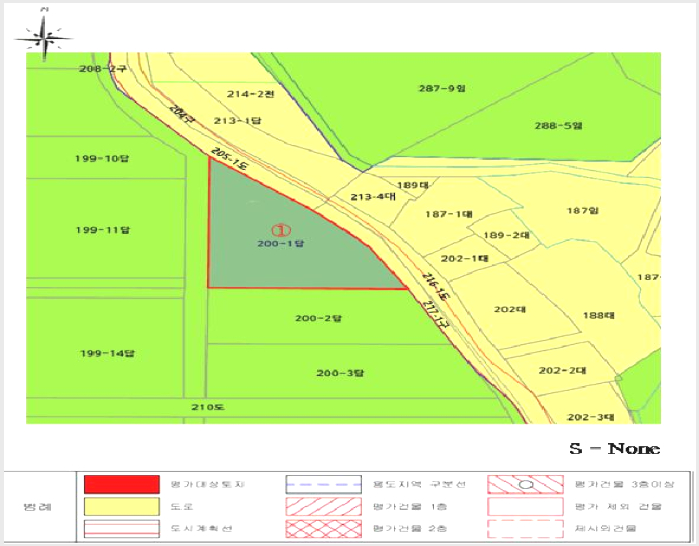The width and height of the screenshot is (699, 546).
Task: Click the empty red 평가 제외 건물 legend box
Action: [525, 506]
